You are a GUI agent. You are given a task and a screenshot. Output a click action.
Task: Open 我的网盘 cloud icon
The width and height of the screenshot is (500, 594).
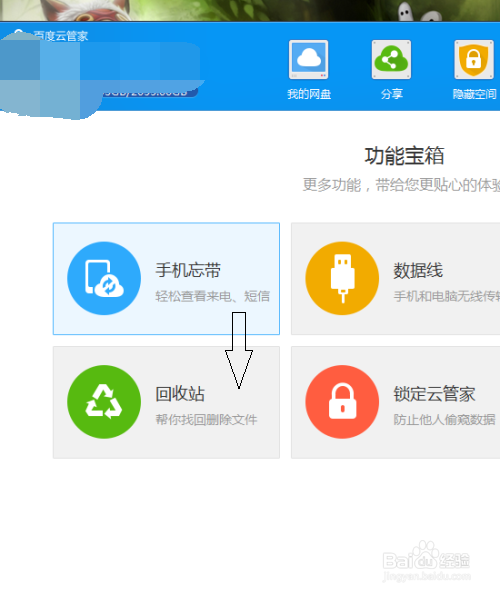pos(308,59)
